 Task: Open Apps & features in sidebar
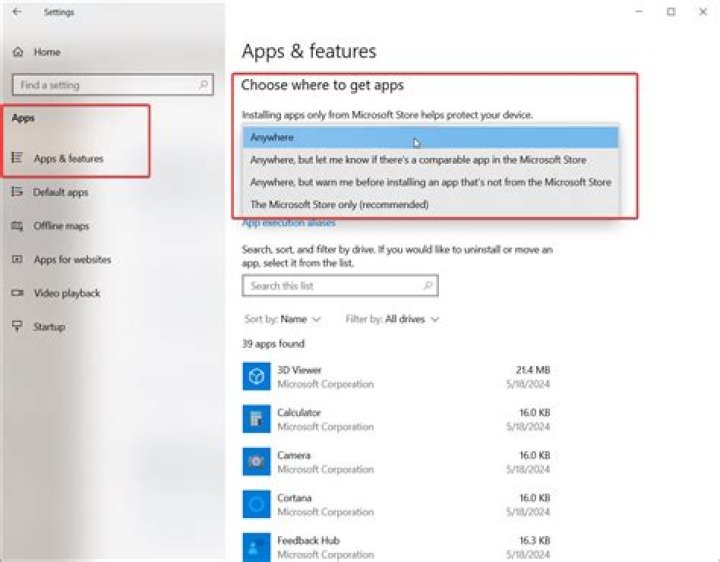(68, 159)
